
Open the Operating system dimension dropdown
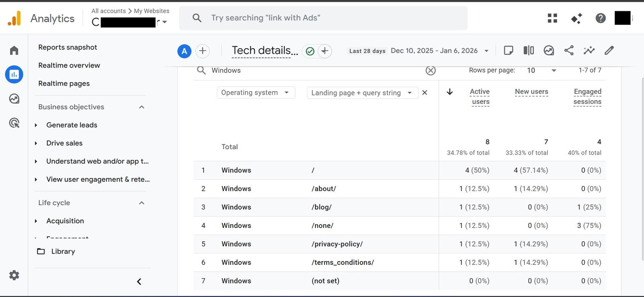point(256,93)
